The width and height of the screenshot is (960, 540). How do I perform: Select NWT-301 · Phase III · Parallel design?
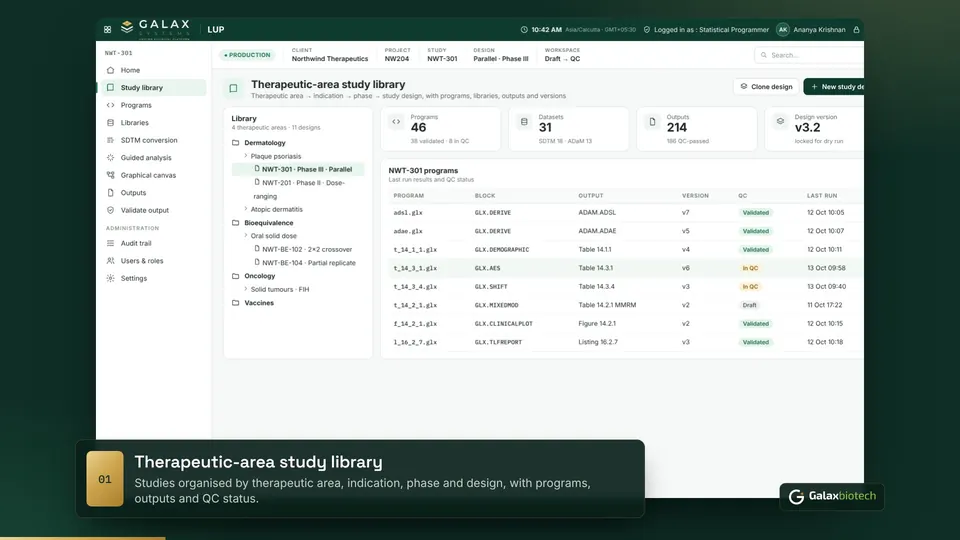pos(298,169)
